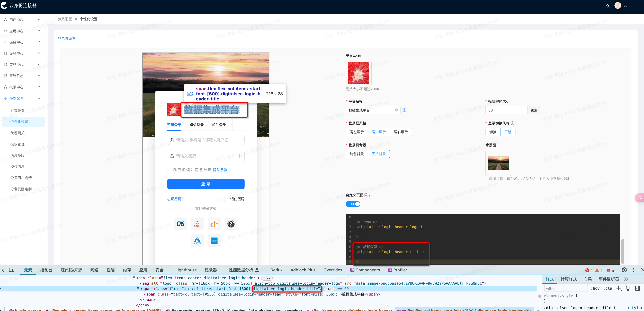Click the blue 登录 button

coord(205,184)
